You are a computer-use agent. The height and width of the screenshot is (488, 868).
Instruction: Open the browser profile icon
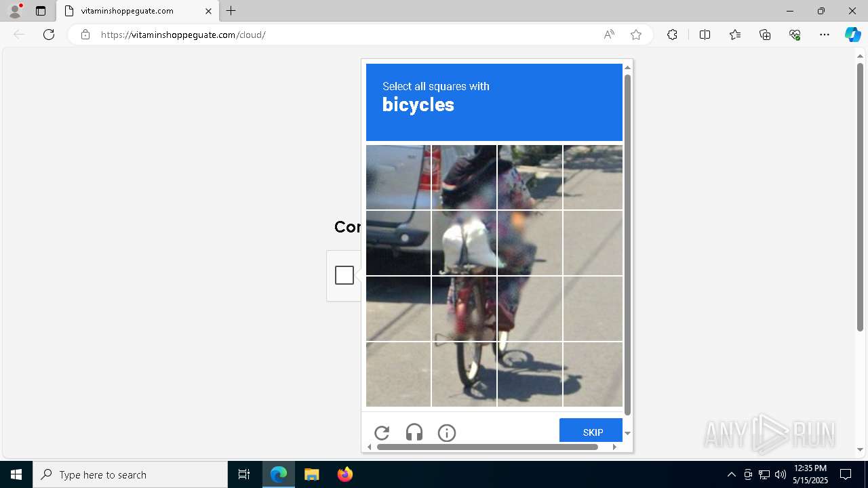15,11
